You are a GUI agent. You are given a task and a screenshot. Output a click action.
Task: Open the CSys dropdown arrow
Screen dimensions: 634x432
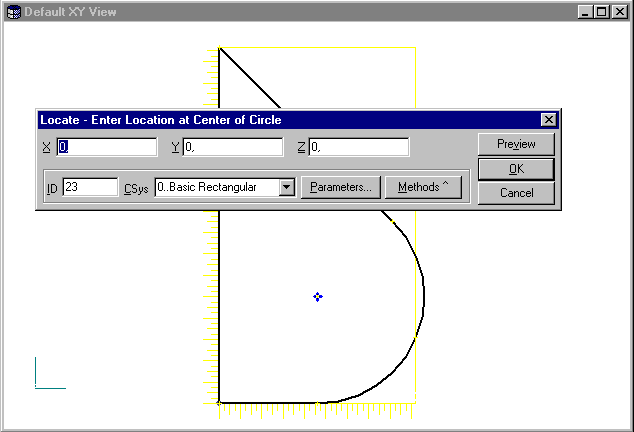(287, 187)
